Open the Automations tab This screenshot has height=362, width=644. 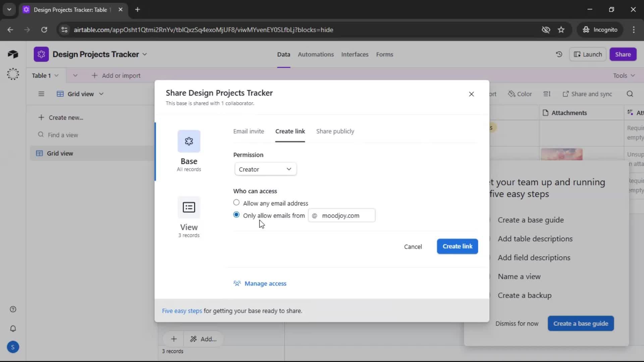(316, 54)
